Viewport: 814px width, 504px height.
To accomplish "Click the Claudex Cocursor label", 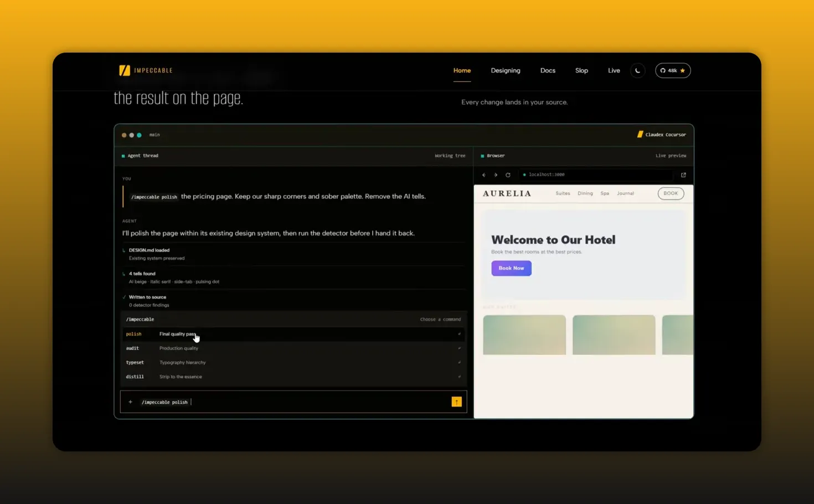I will click(x=662, y=135).
